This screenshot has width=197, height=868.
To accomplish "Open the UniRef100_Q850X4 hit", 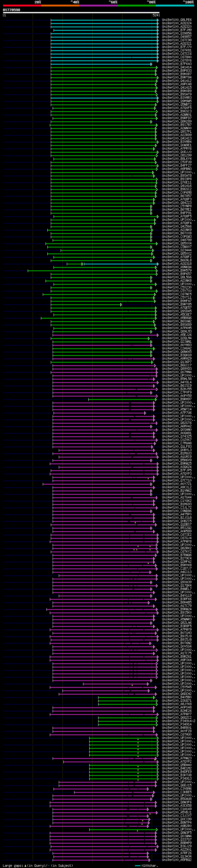I will pyautogui.click(x=176, y=243).
